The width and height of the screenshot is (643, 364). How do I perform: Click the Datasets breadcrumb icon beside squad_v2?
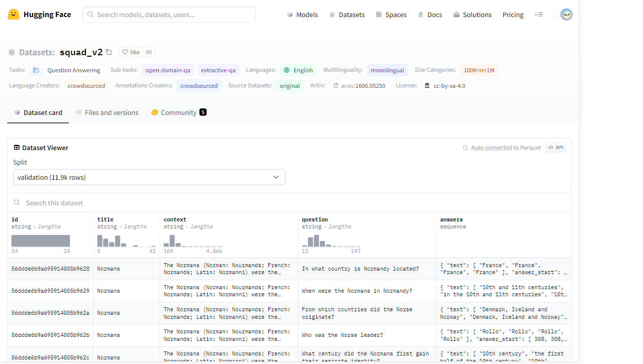[x=12, y=52]
